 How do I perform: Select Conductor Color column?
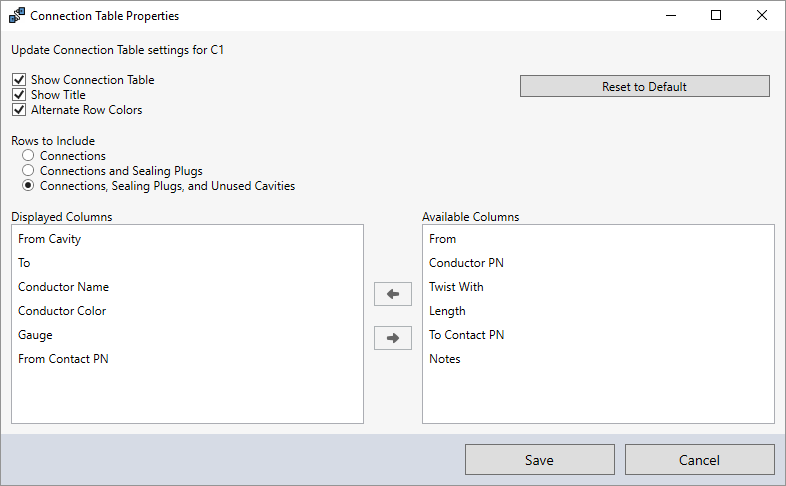point(187,311)
